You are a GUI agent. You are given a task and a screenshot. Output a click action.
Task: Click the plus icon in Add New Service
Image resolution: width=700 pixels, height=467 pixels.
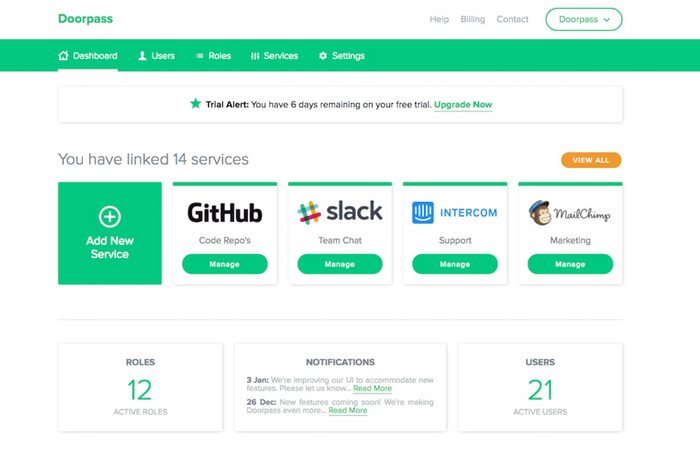point(109,216)
